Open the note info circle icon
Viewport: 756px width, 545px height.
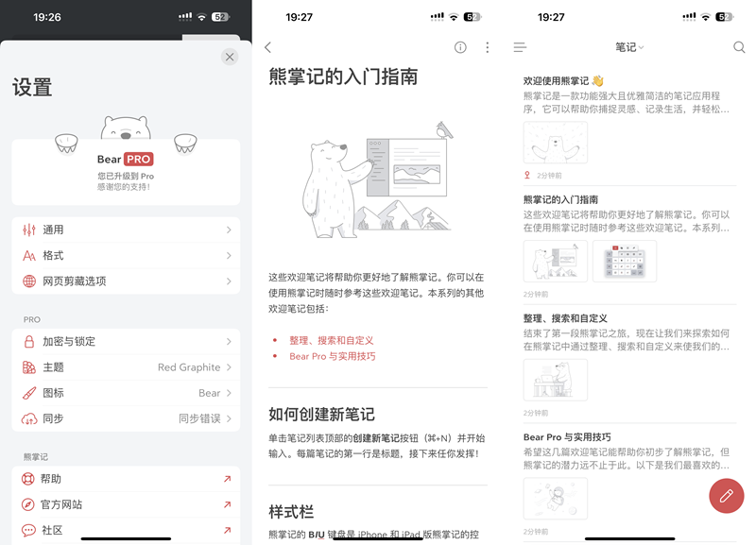[x=460, y=47]
